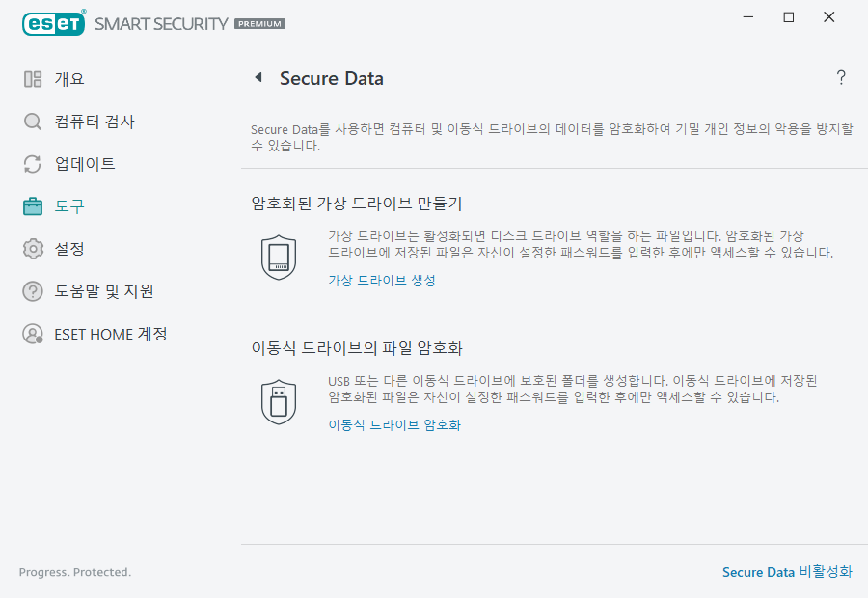The width and height of the screenshot is (868, 598).
Task: Click the 개요 overview grid icon
Action: (32, 79)
